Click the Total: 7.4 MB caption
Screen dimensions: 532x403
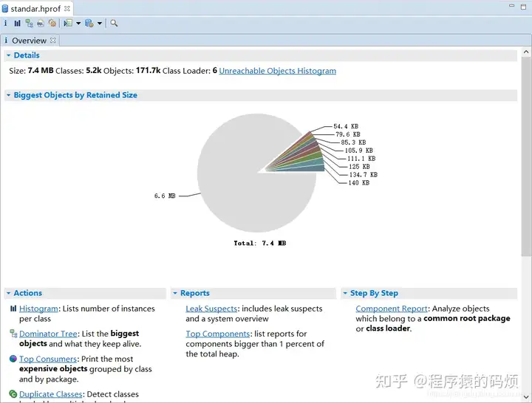point(260,243)
